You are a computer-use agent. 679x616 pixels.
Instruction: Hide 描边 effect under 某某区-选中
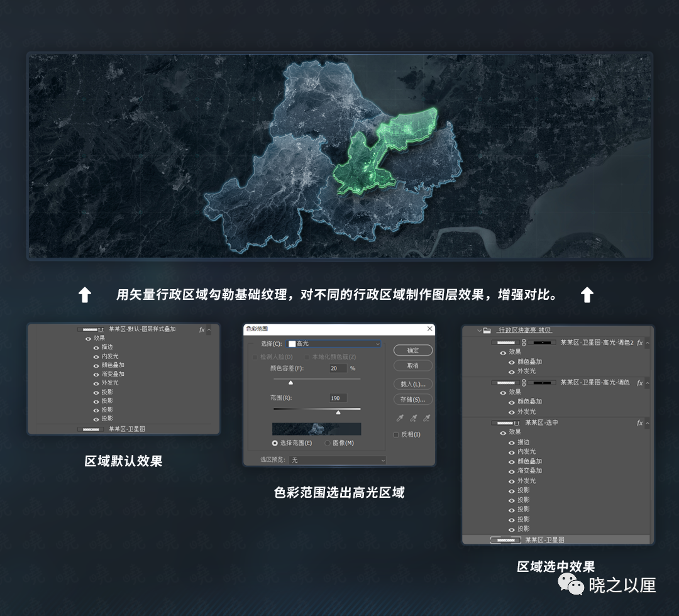pos(511,443)
